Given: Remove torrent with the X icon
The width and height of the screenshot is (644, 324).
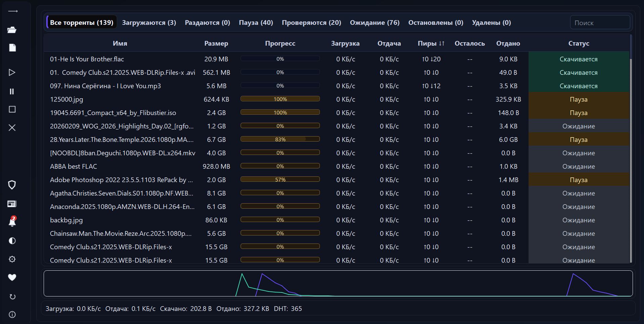Looking at the screenshot, I should pos(12,128).
